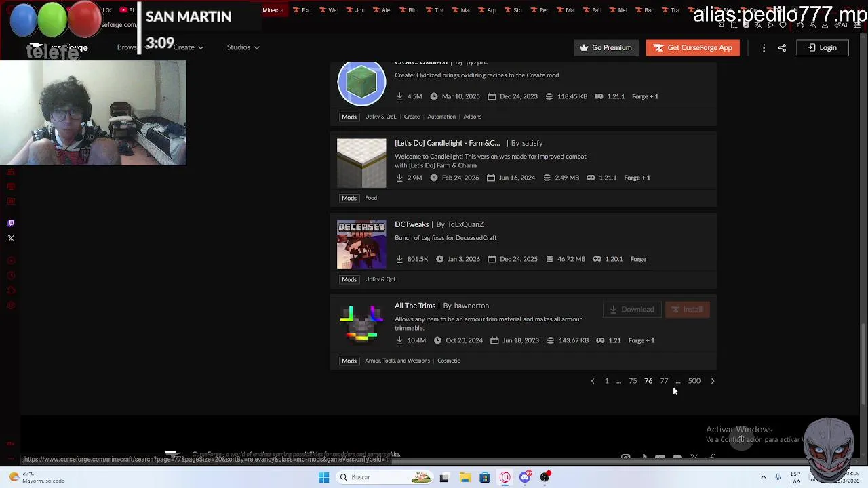Viewport: 868px width, 488px height.
Task: Click the crown icon on Go Premium
Action: [x=584, y=47]
